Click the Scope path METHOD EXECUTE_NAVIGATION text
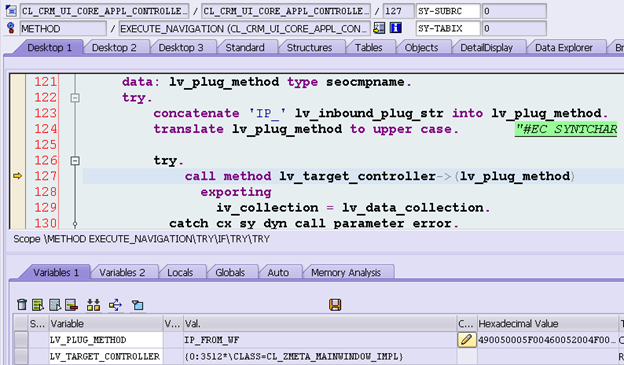This screenshot has height=365, width=624. click(x=141, y=239)
